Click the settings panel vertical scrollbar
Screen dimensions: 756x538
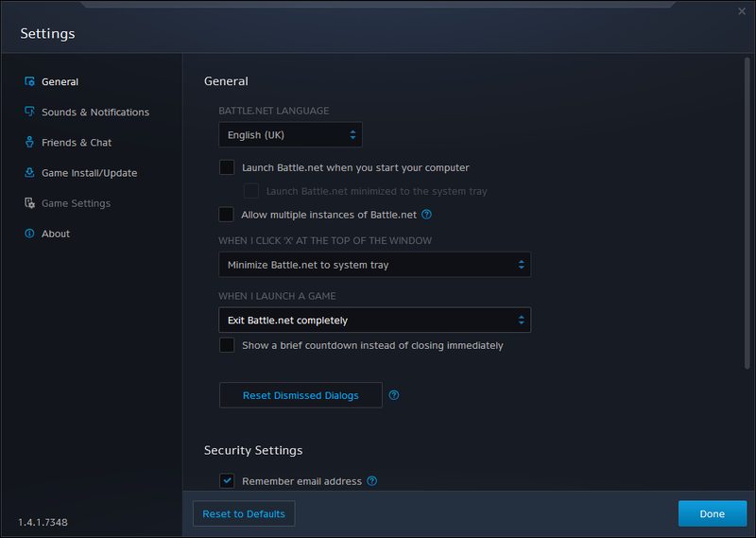pyautogui.click(x=747, y=214)
